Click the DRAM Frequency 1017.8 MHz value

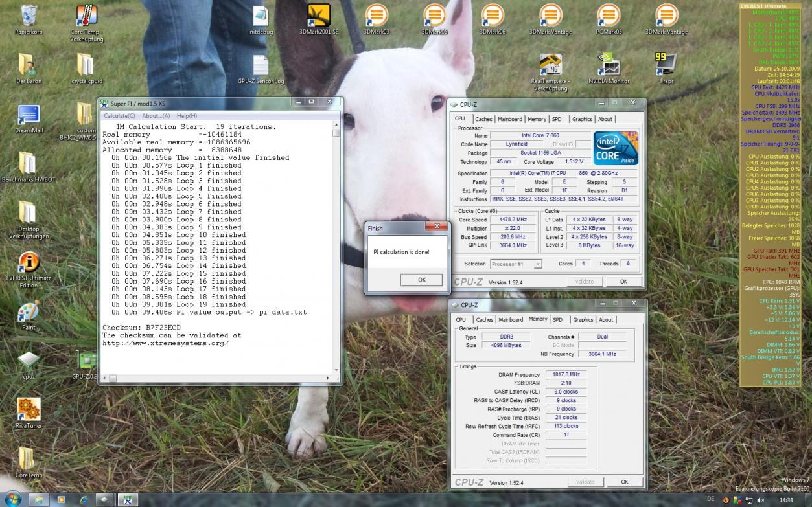tap(566, 375)
